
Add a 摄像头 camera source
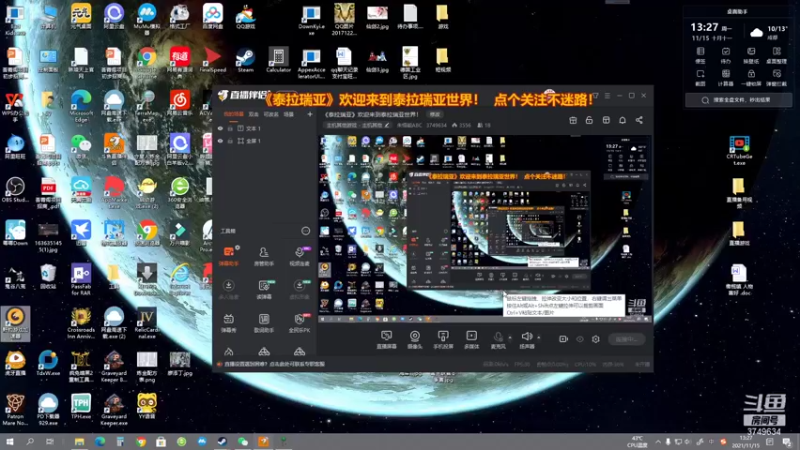tap(415, 339)
